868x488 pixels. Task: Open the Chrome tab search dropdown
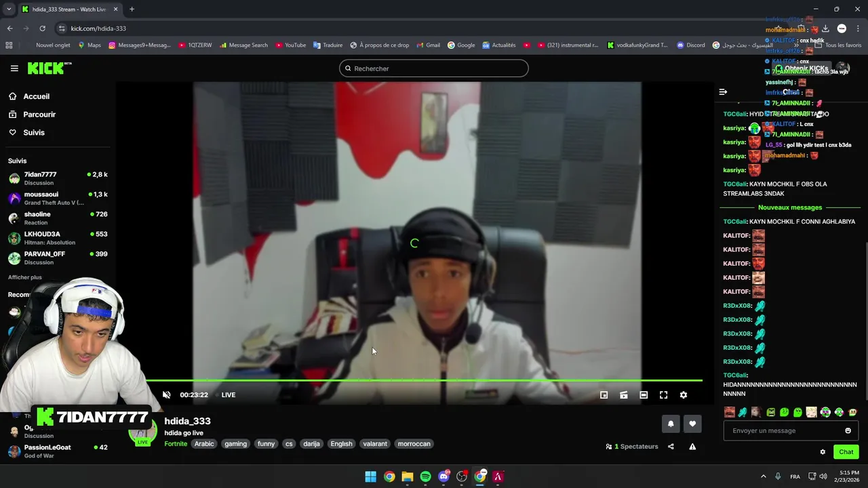(x=9, y=9)
